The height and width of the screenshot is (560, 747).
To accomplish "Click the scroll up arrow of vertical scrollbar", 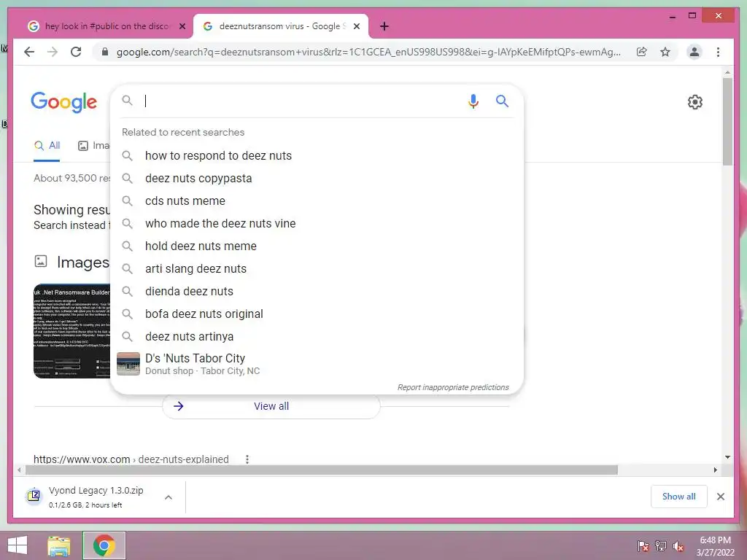I will [727, 72].
